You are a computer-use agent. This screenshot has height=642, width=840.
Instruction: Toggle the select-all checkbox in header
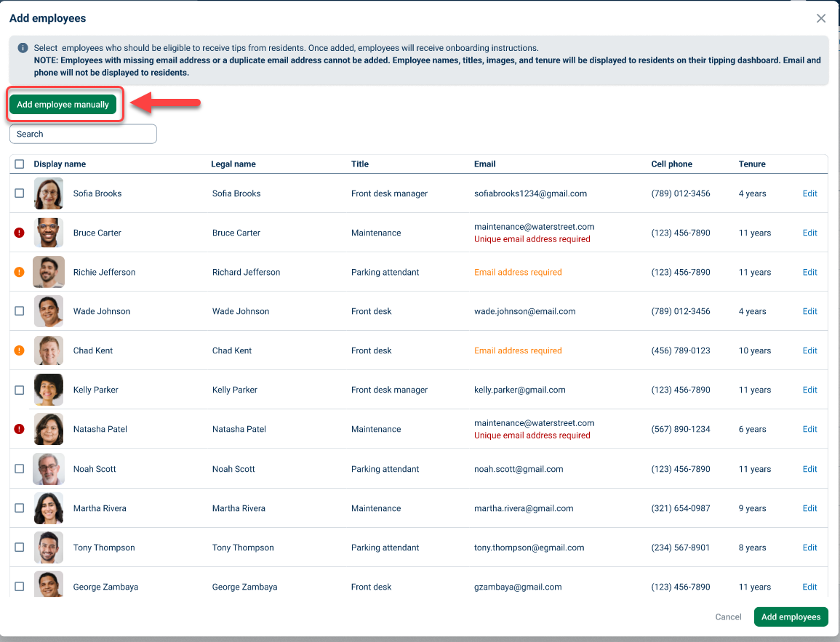click(20, 164)
